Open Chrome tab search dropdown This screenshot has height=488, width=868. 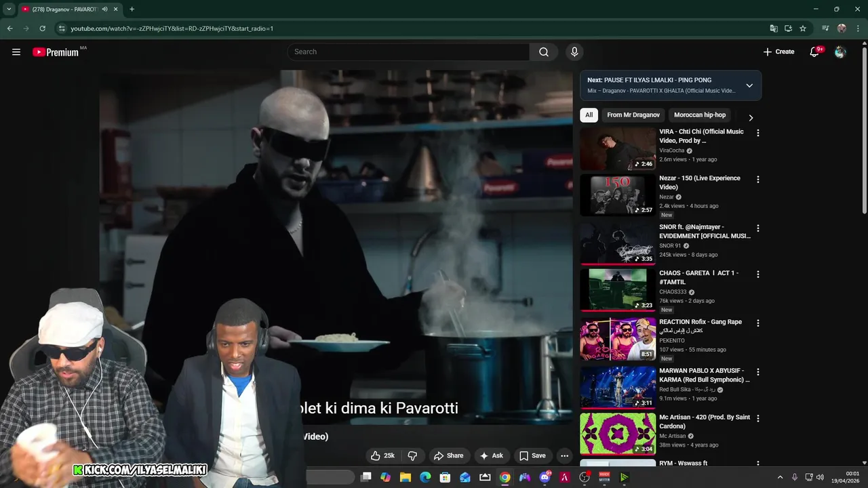pos(9,9)
